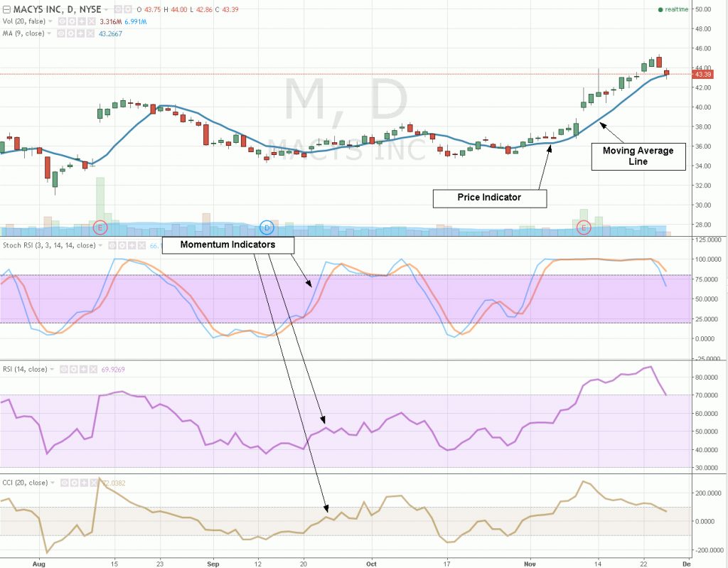Hide the Vol indicator with its eye icon

(63, 21)
